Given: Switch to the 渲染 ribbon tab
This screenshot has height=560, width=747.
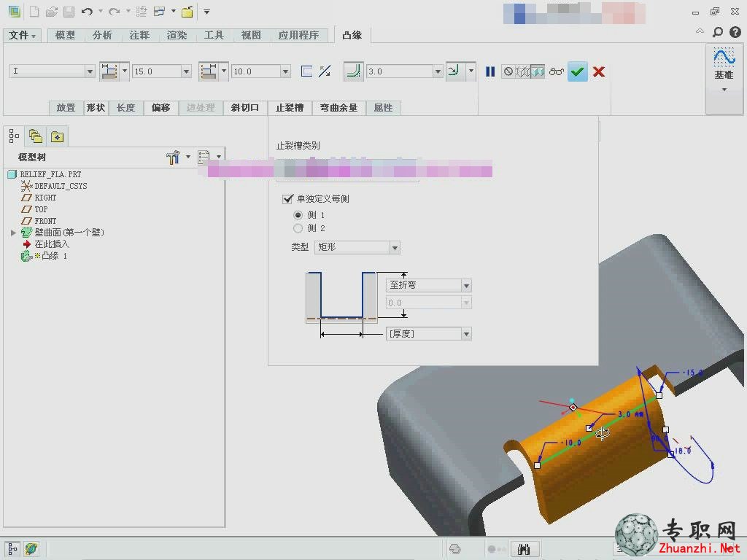Looking at the screenshot, I should point(177,35).
